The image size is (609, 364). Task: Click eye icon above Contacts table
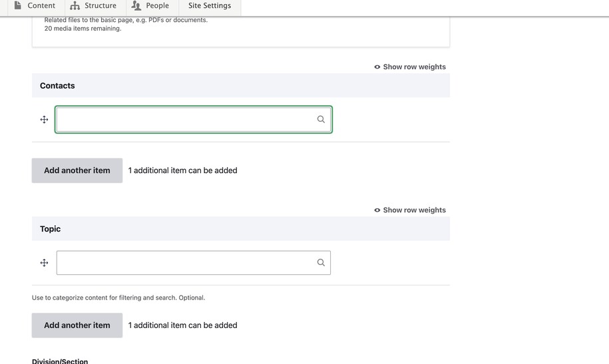[377, 67]
